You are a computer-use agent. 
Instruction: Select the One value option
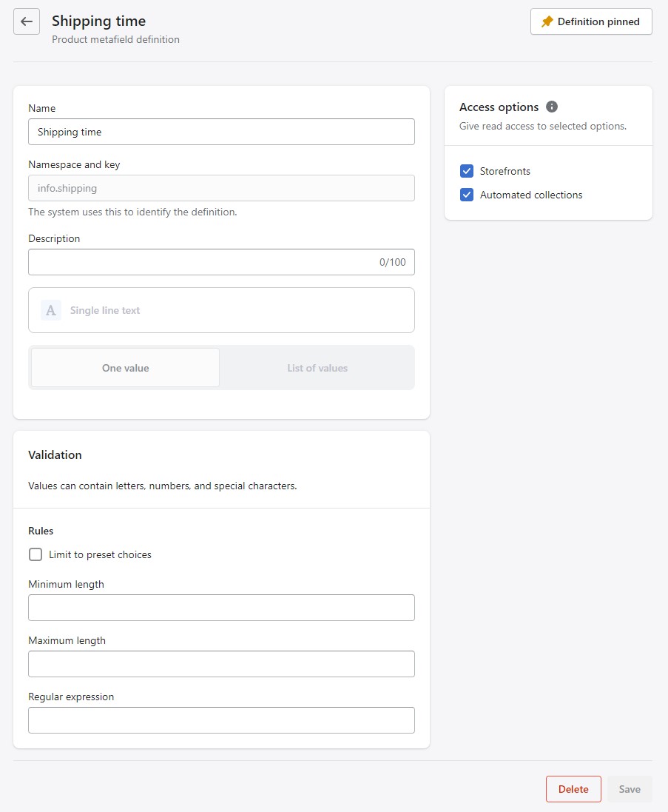[125, 368]
